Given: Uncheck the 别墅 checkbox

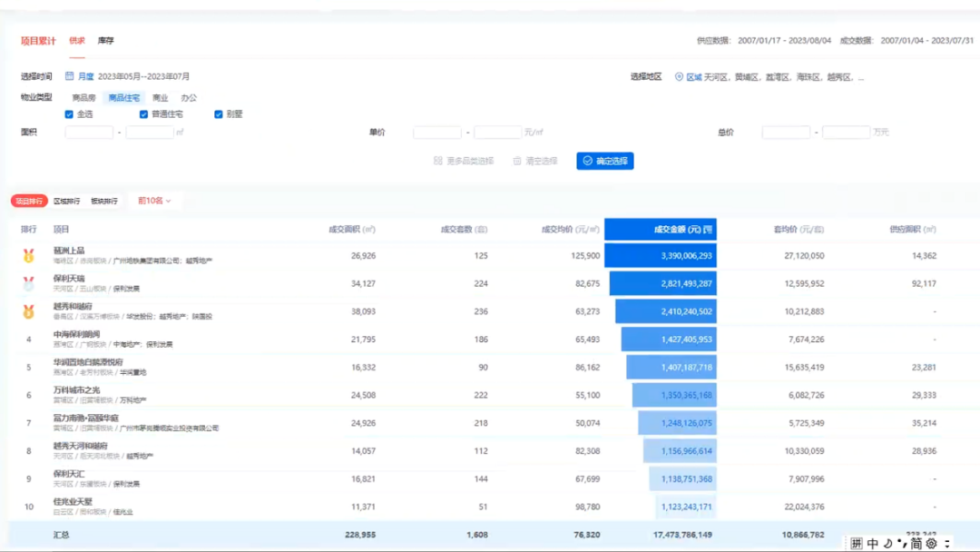Looking at the screenshot, I should click(x=218, y=114).
